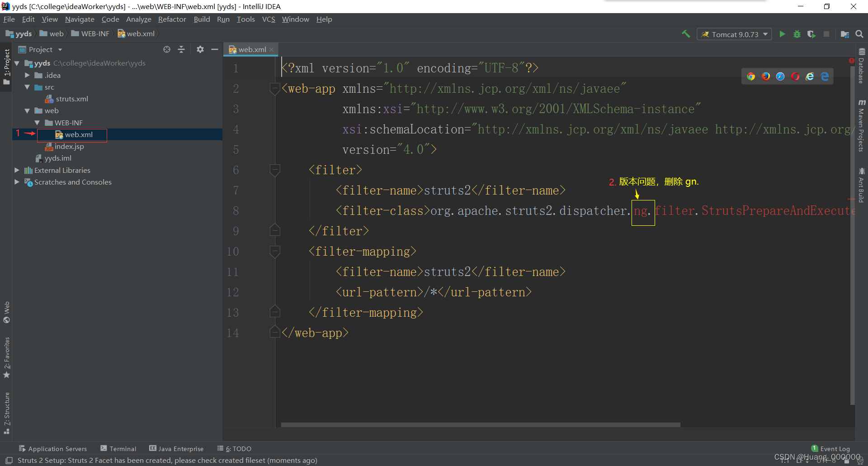Screen dimensions: 868x466
Task: Open the Refactor menu
Action: coord(172,19)
